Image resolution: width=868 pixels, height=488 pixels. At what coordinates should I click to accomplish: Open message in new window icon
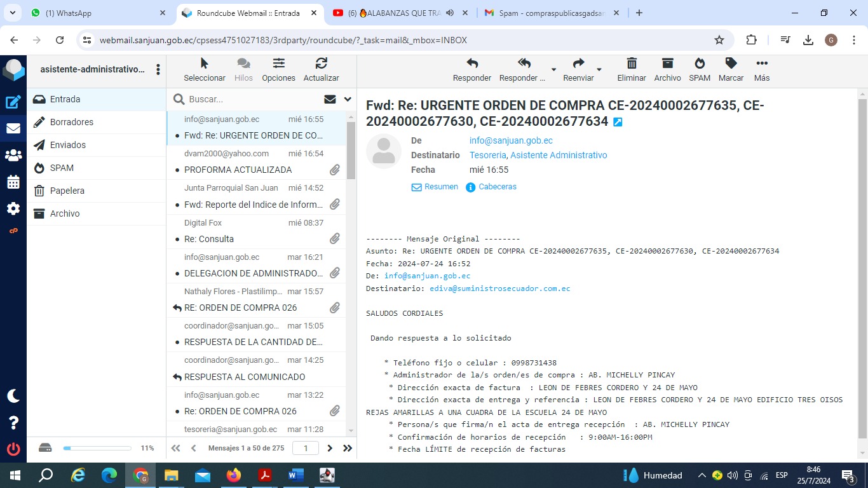[x=618, y=122]
